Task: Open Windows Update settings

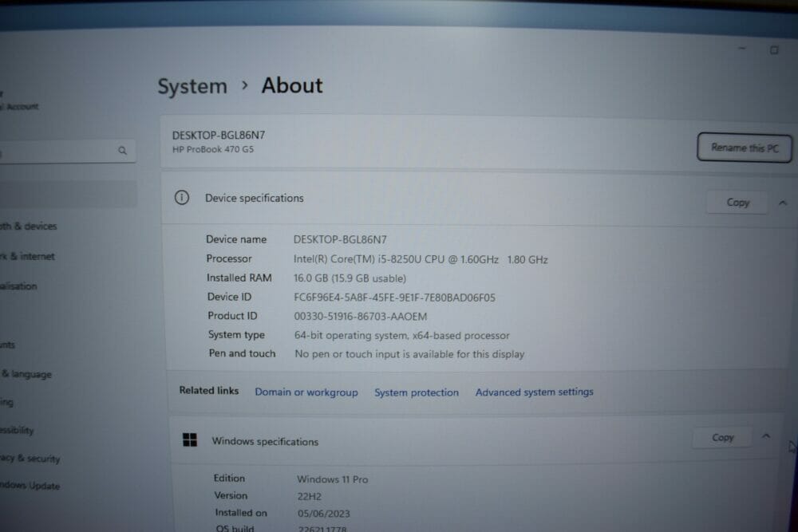Action: 30,486
